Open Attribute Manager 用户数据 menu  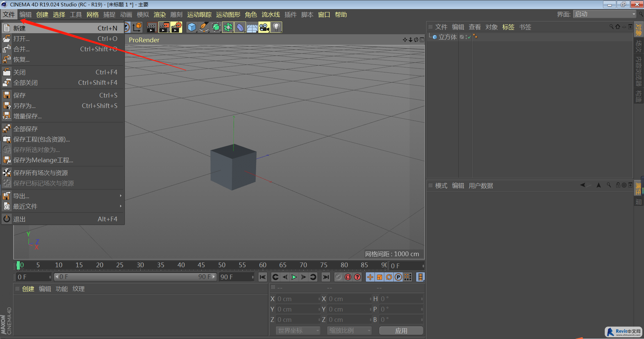point(481,186)
